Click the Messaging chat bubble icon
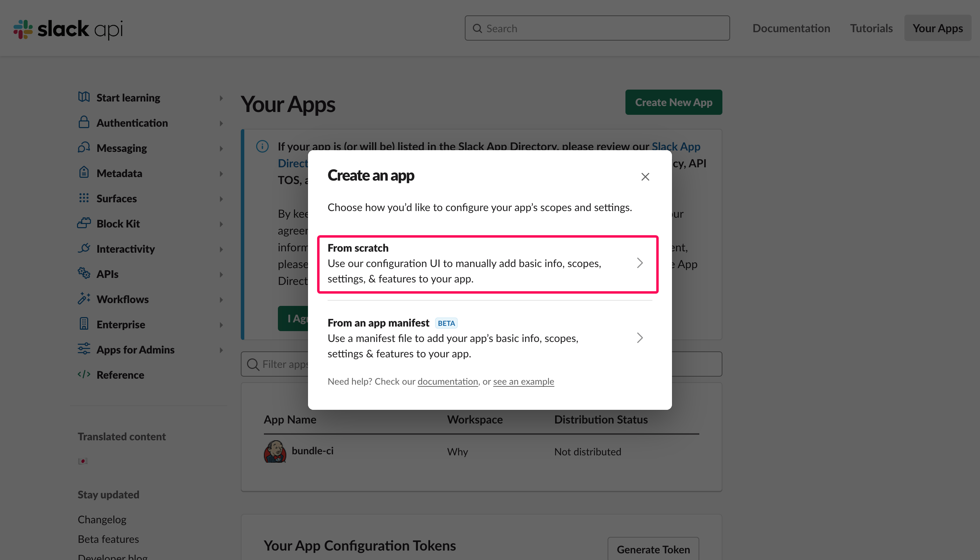The height and width of the screenshot is (560, 980). click(84, 147)
